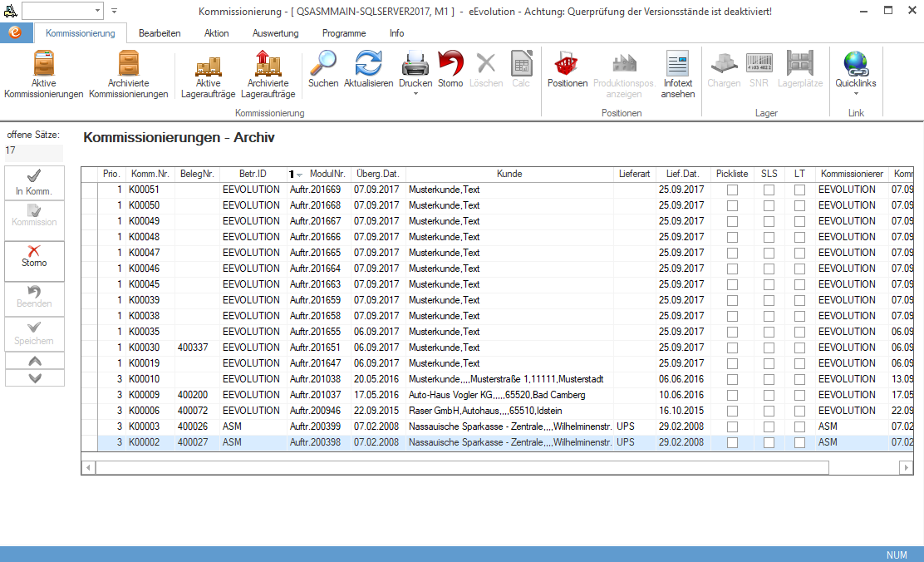
Task: Open the Quicklinks globe icon
Action: [x=856, y=63]
